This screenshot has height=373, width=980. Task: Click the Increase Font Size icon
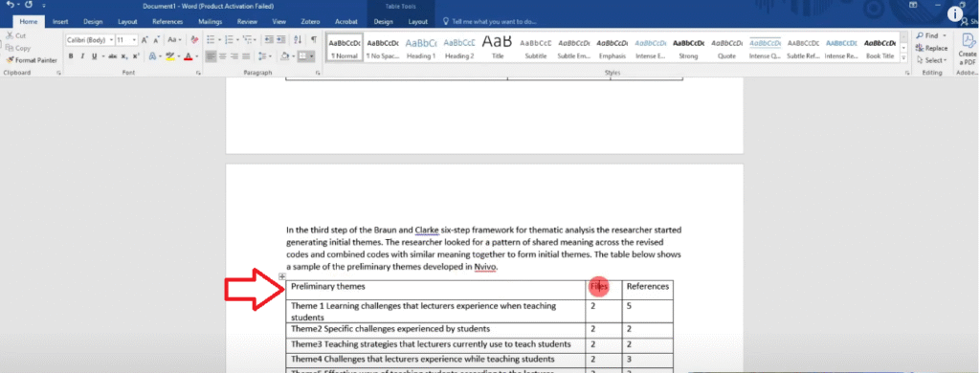click(145, 40)
